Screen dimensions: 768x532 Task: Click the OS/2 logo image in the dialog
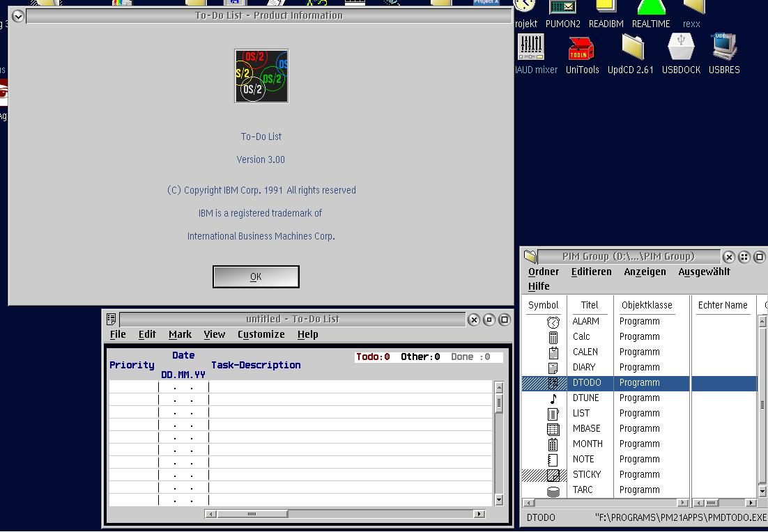(x=261, y=76)
